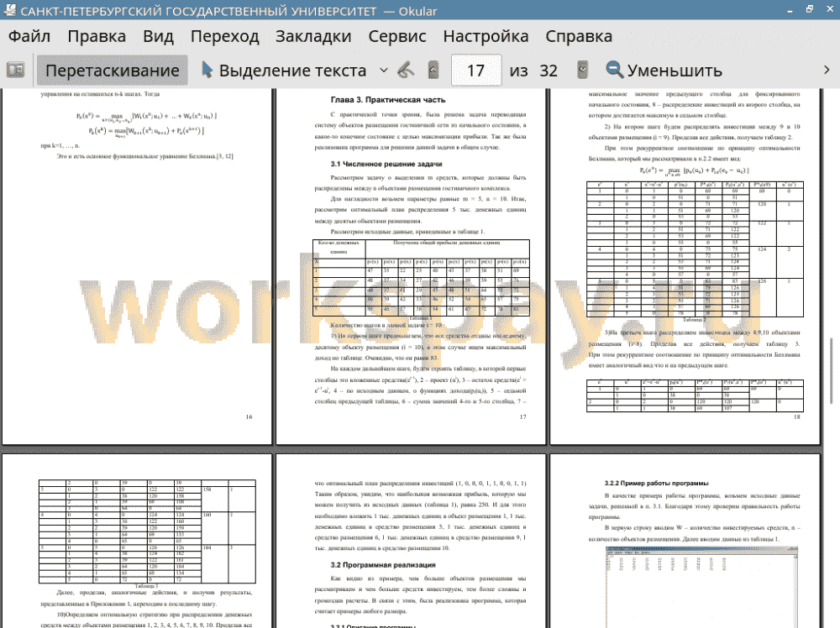Open the Закладки menu
840x628 pixels.
point(313,36)
